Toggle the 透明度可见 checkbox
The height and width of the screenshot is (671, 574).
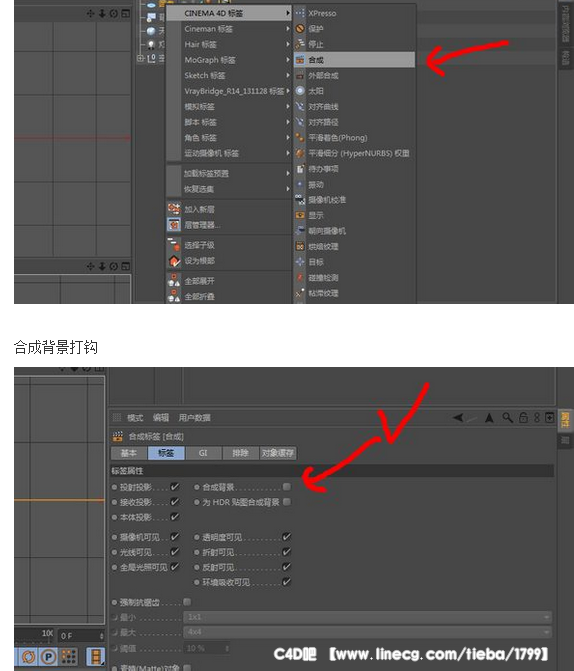pyautogui.click(x=287, y=537)
